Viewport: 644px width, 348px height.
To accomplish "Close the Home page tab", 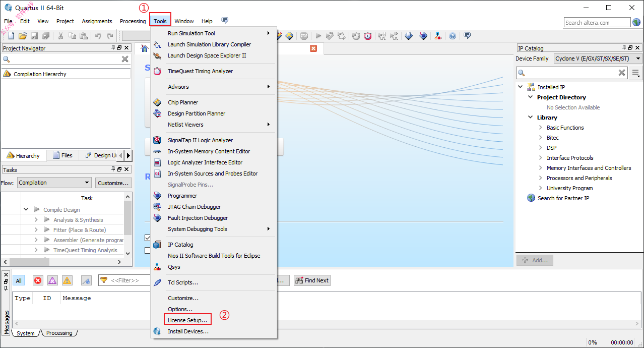I will pyautogui.click(x=313, y=48).
